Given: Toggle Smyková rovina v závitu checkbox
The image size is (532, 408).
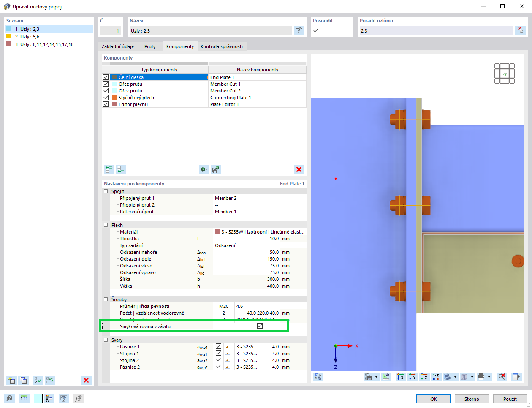Looking at the screenshot, I should pos(260,326).
